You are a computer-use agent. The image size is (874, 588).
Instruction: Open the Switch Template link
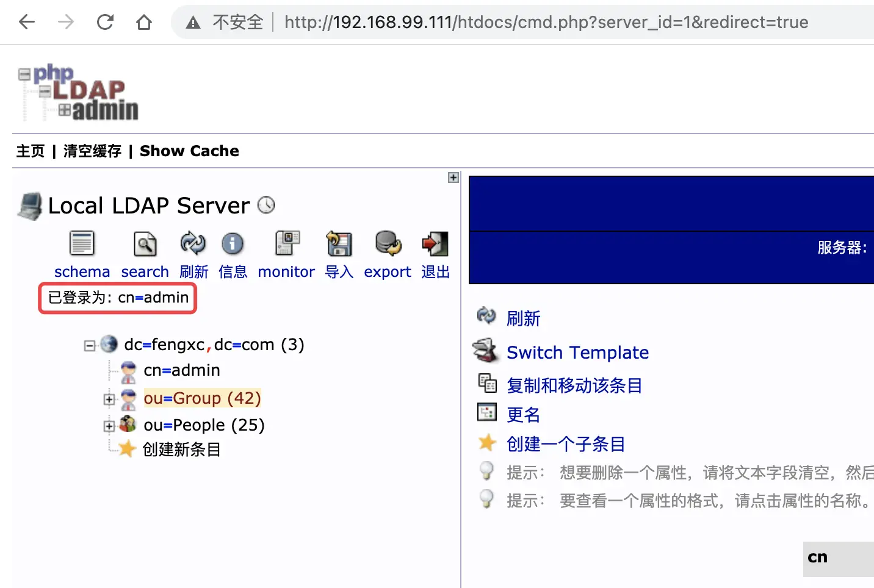pyautogui.click(x=577, y=353)
